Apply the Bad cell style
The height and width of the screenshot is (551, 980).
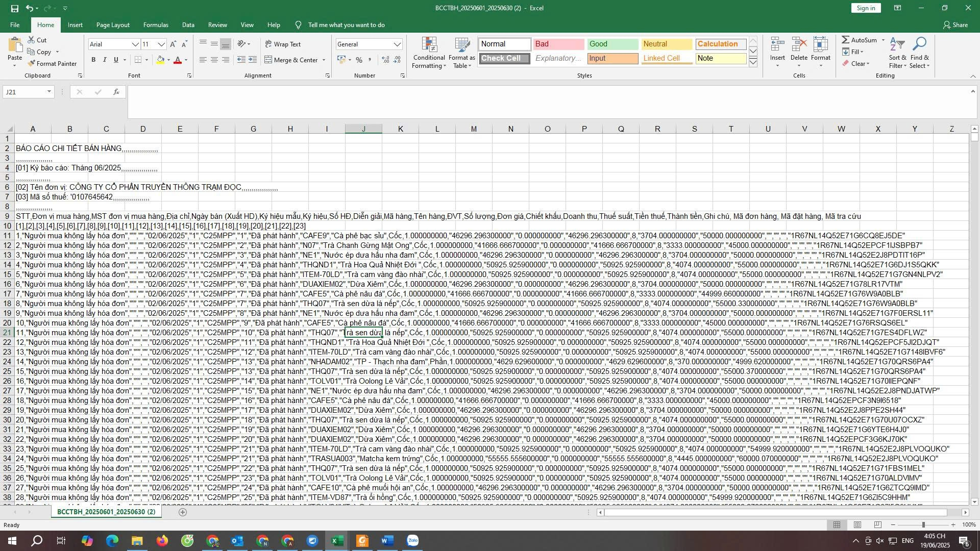click(x=558, y=44)
